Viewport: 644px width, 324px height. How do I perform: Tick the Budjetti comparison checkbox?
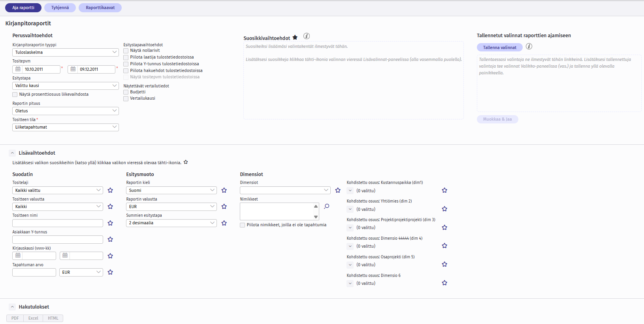point(126,92)
